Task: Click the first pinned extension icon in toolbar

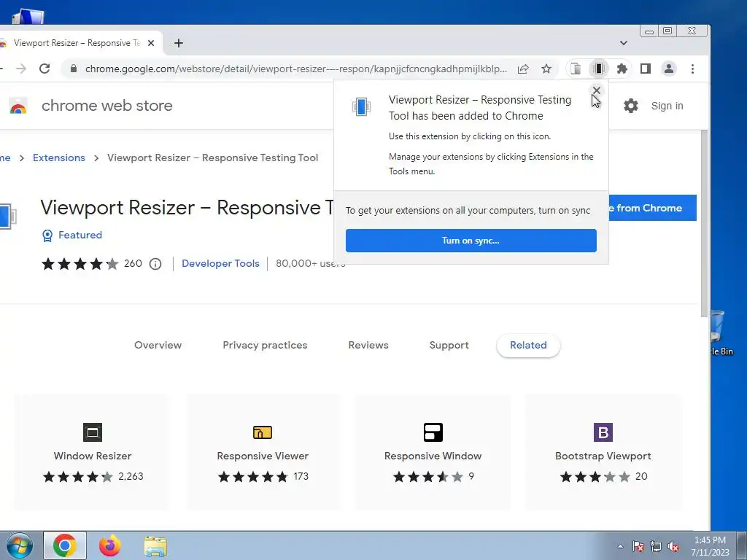Action: point(576,69)
